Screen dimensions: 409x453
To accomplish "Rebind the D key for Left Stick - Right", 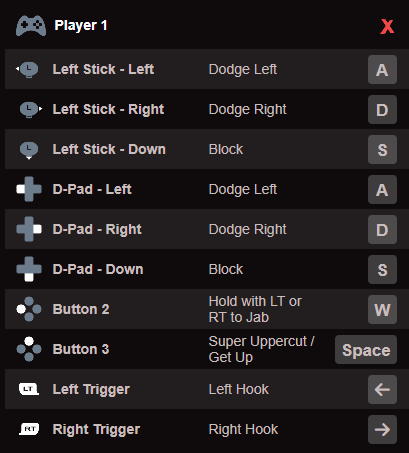I will 382,109.
